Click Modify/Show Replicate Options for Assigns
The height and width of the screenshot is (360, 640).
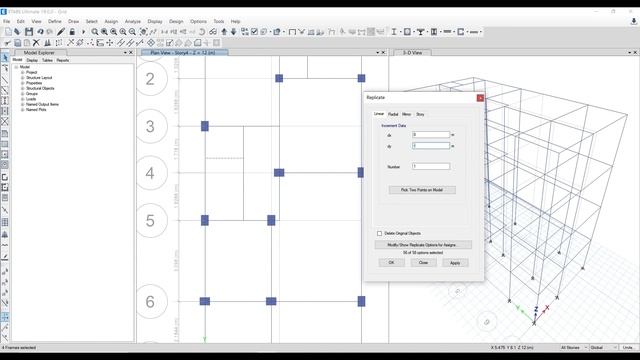(423, 244)
